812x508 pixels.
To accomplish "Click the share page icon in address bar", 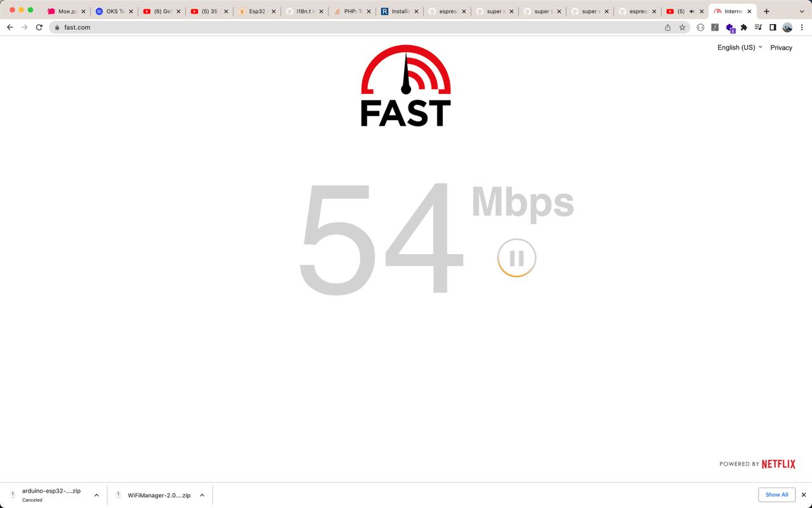I will pyautogui.click(x=667, y=27).
